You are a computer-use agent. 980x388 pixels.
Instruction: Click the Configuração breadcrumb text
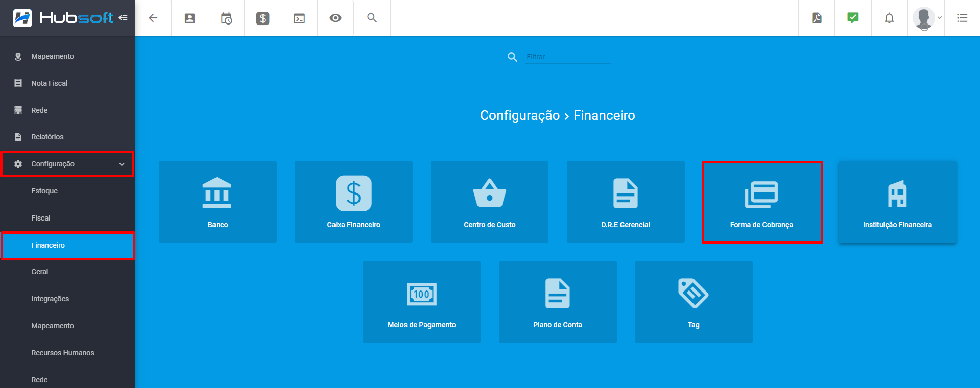coord(520,116)
